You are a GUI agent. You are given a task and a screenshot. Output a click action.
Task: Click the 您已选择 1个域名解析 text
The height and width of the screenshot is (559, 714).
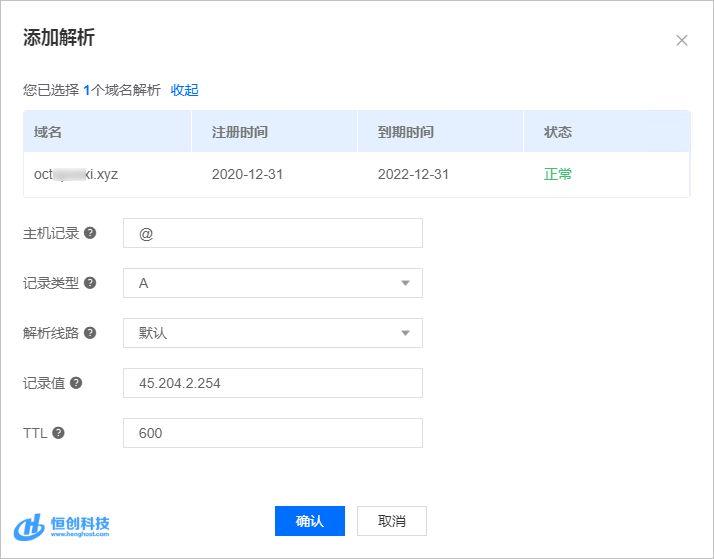92,90
